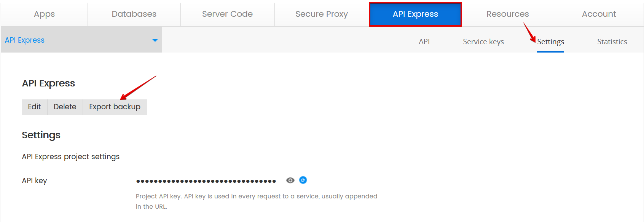
Task: Click the Delete project button
Action: click(65, 107)
